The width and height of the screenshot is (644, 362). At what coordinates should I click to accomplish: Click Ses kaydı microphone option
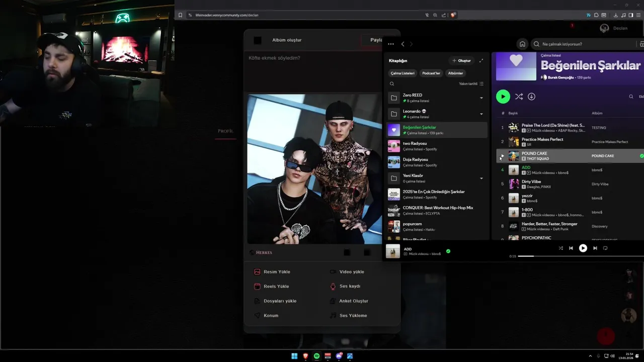point(345,286)
